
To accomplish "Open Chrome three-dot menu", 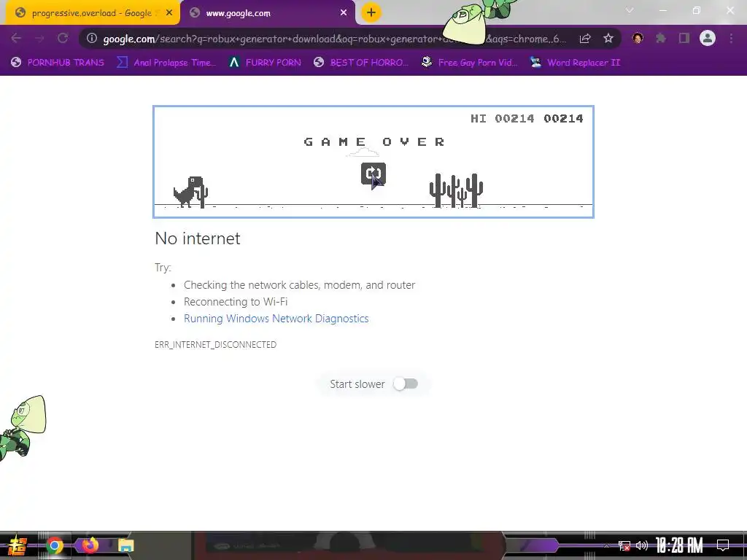I will [731, 38].
